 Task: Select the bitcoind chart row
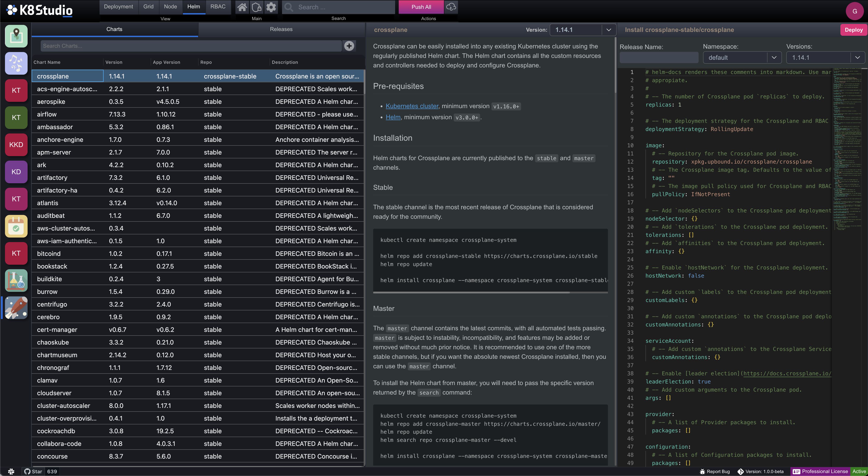pos(198,254)
